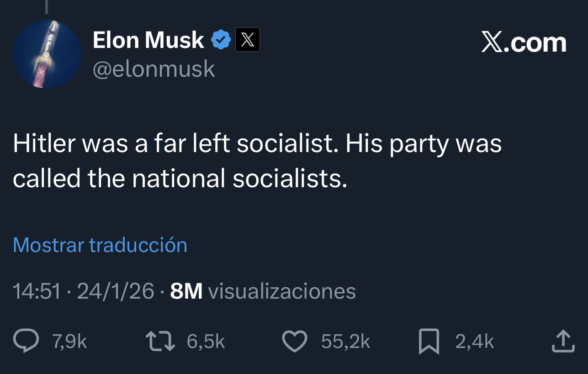Open the 8M visualizaciones view count
588x374 pixels.
tap(263, 291)
